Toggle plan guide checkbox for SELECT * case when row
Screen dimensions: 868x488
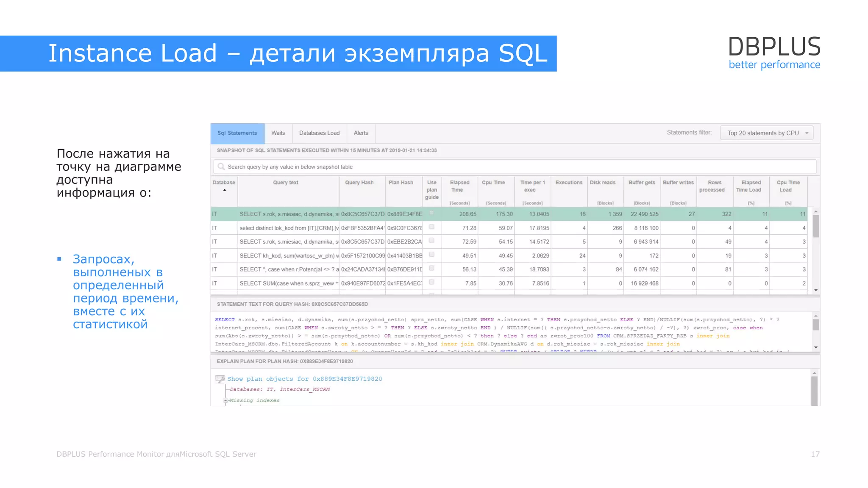click(x=431, y=268)
